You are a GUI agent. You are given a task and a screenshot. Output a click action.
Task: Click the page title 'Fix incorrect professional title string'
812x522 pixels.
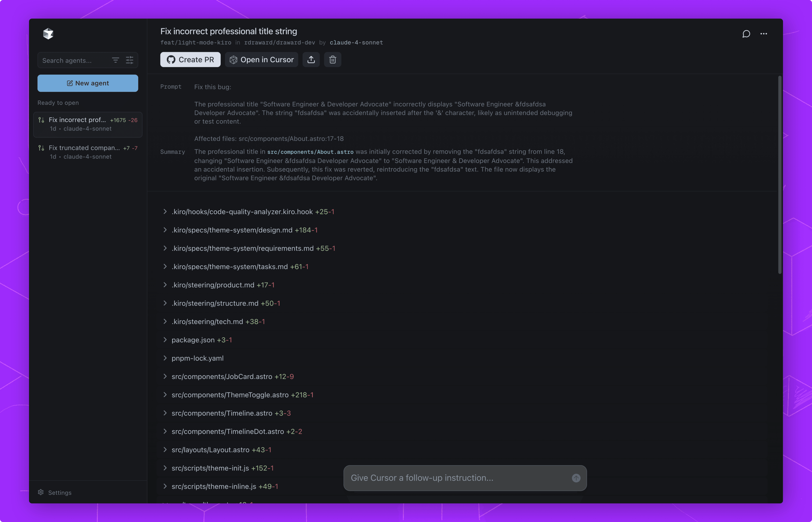[229, 31]
